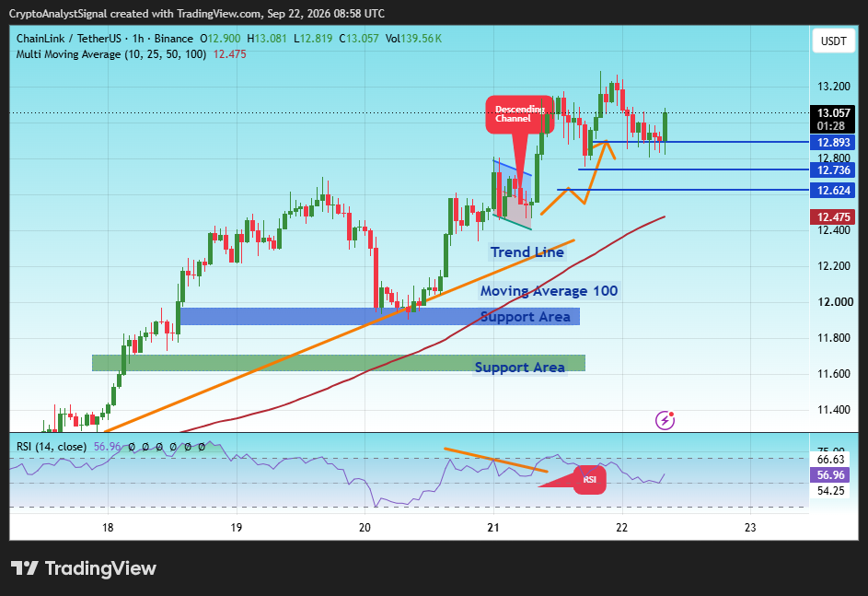Screen dimensions: 868x596
Task: Click the 54.25 RSI axis value
Action: [830, 491]
